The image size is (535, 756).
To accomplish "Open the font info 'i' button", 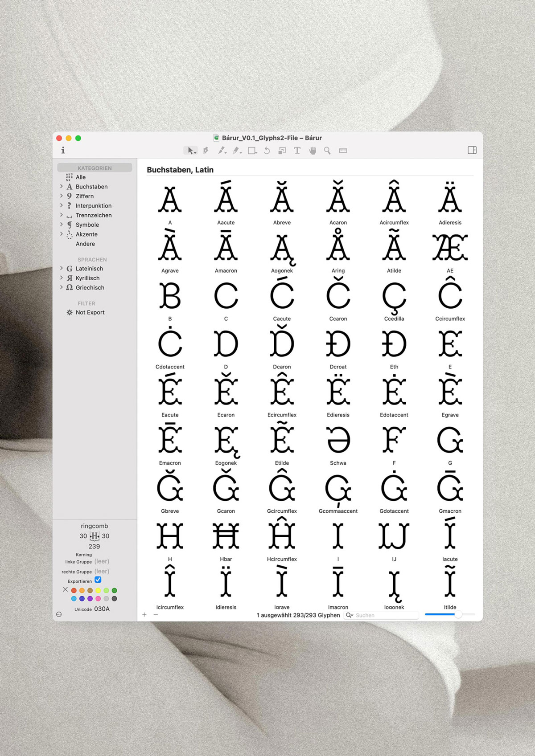I will point(63,150).
